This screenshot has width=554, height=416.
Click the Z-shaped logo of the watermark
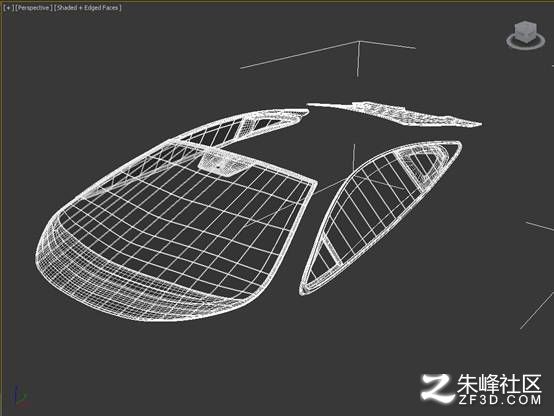coord(437,387)
